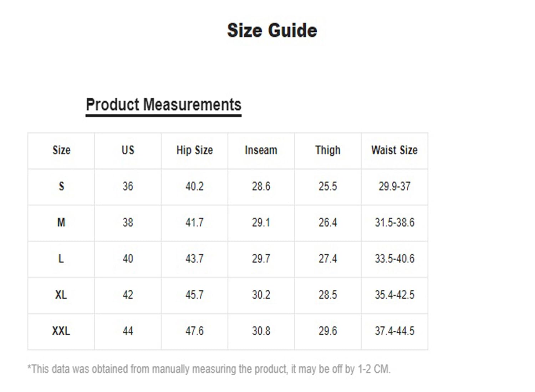This screenshot has height=392, width=535.
Task: Select the 28.5 thigh cell
Action: click(328, 295)
